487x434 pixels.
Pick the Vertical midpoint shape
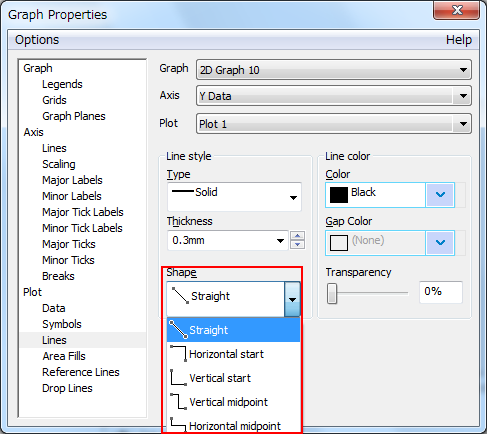tap(233, 402)
